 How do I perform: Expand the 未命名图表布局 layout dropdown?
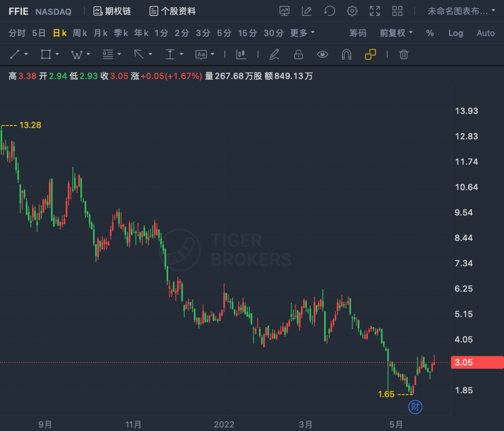pos(461,11)
